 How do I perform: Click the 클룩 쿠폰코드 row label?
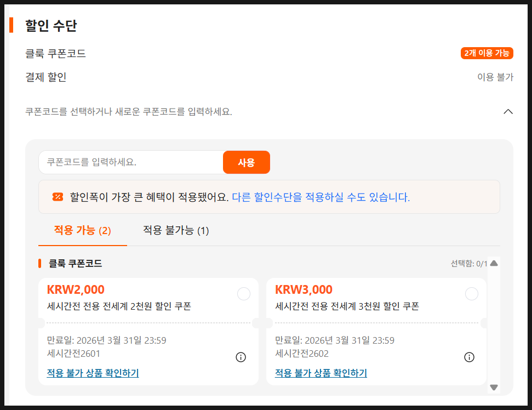click(x=55, y=53)
